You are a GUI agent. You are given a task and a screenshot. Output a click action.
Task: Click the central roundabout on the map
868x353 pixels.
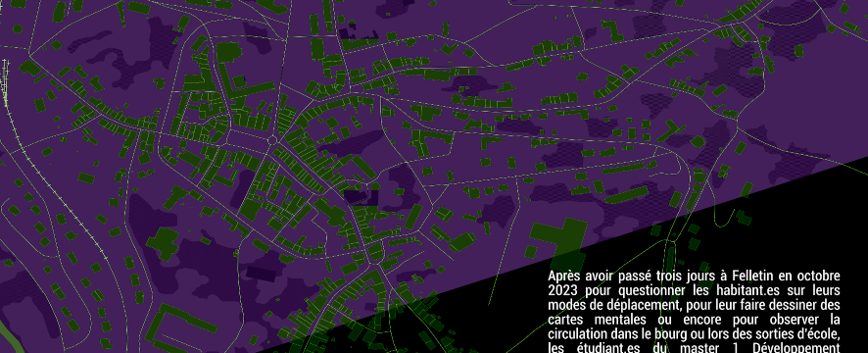271,141
